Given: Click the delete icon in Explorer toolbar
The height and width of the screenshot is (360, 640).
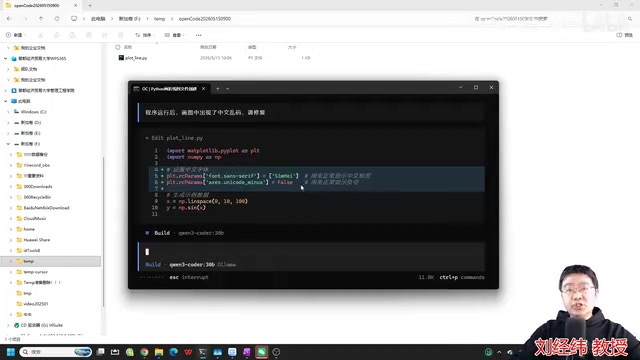Looking at the screenshot, I should pyautogui.click(x=120, y=35).
